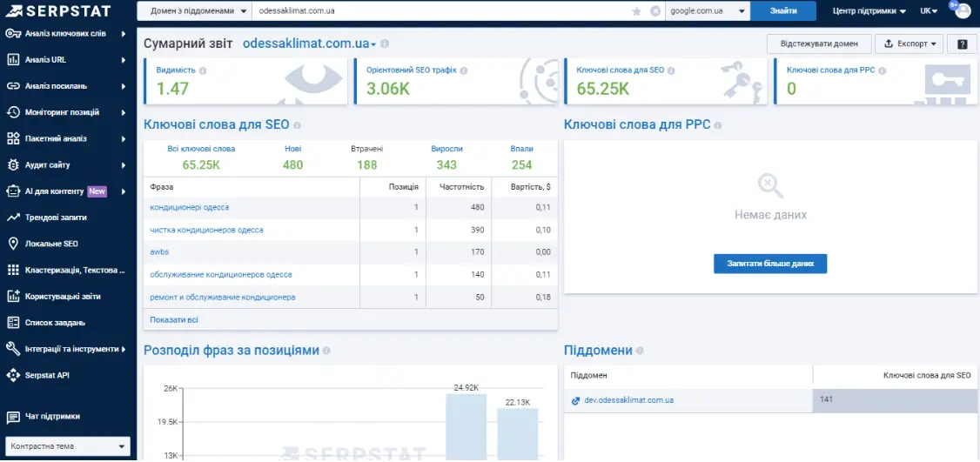
Task: Open the UK language dropdown
Action: (x=929, y=11)
